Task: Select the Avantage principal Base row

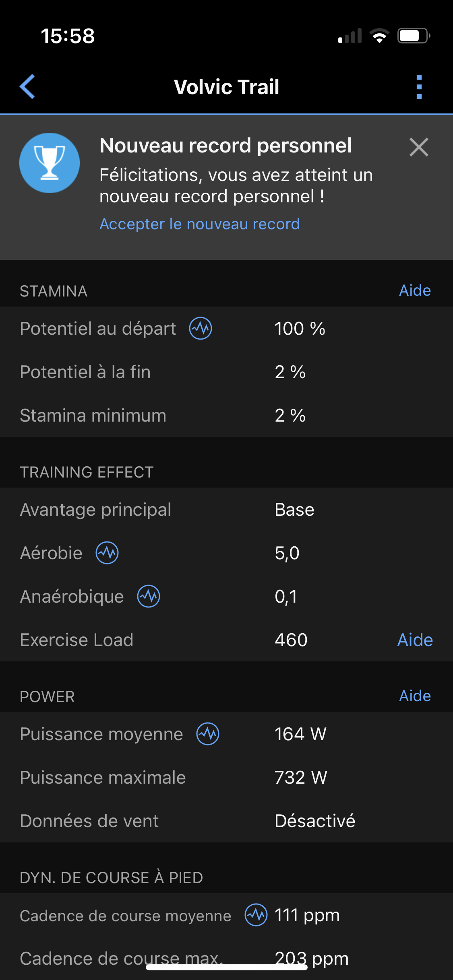Action: [226, 509]
